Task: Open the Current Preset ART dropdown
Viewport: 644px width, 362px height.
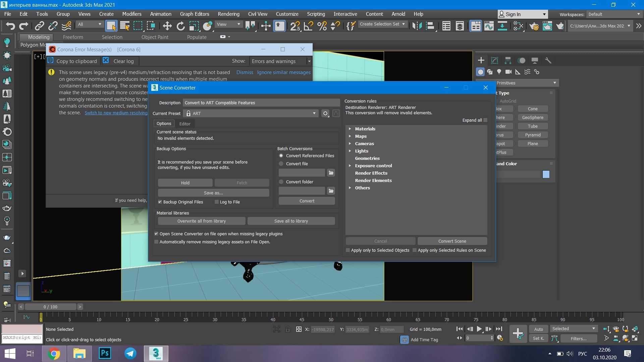Action: tap(251, 113)
